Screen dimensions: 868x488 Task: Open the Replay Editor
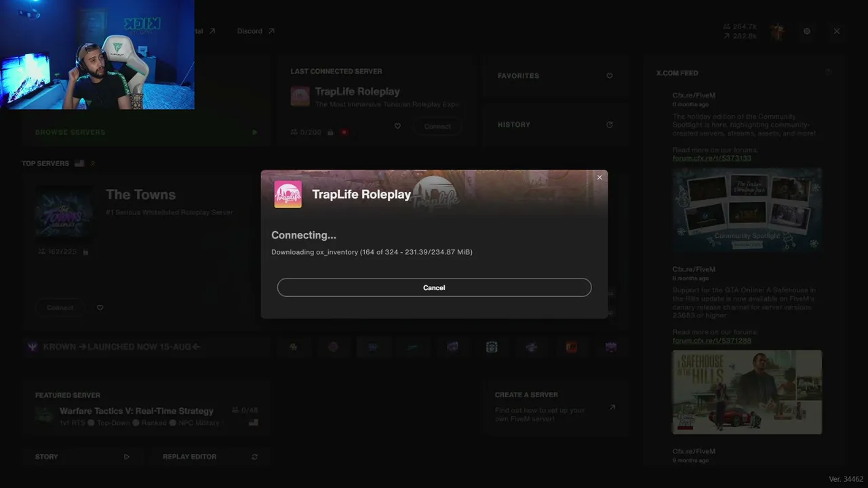[x=210, y=457]
